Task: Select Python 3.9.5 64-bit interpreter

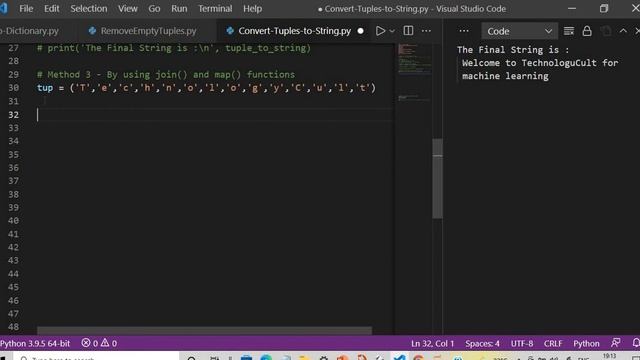Action: click(35, 343)
